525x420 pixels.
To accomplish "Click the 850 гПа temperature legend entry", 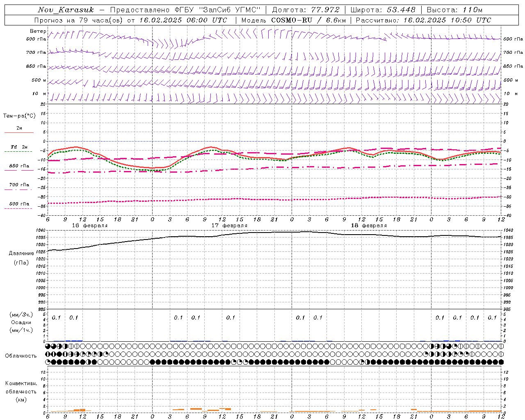I will point(19,166).
